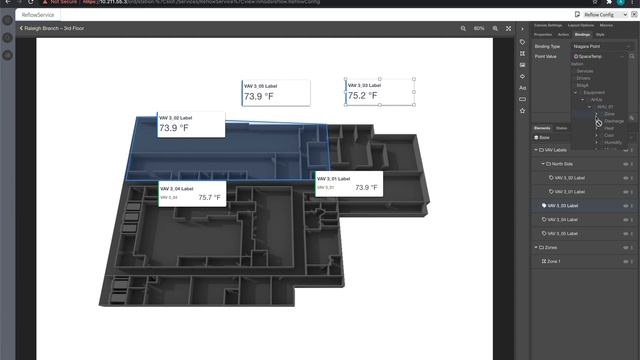Select the ReflowService tab
Screen dimensions: 640x360
point(38,15)
